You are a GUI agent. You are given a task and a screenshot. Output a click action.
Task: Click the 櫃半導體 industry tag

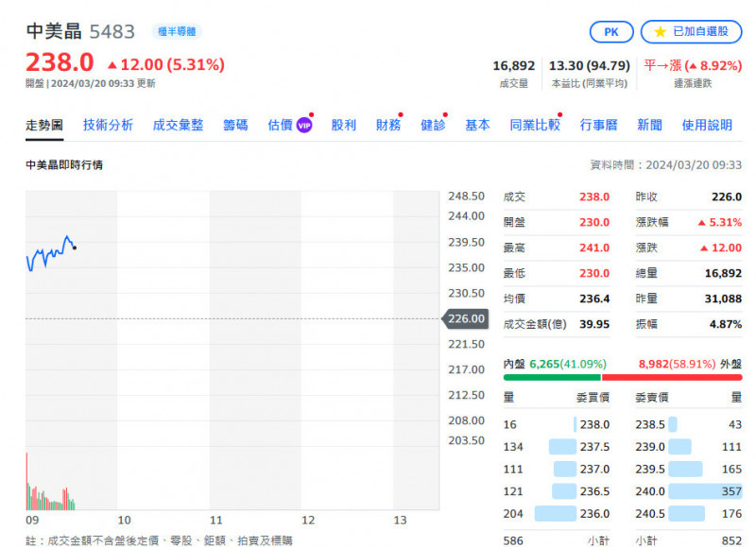[177, 32]
